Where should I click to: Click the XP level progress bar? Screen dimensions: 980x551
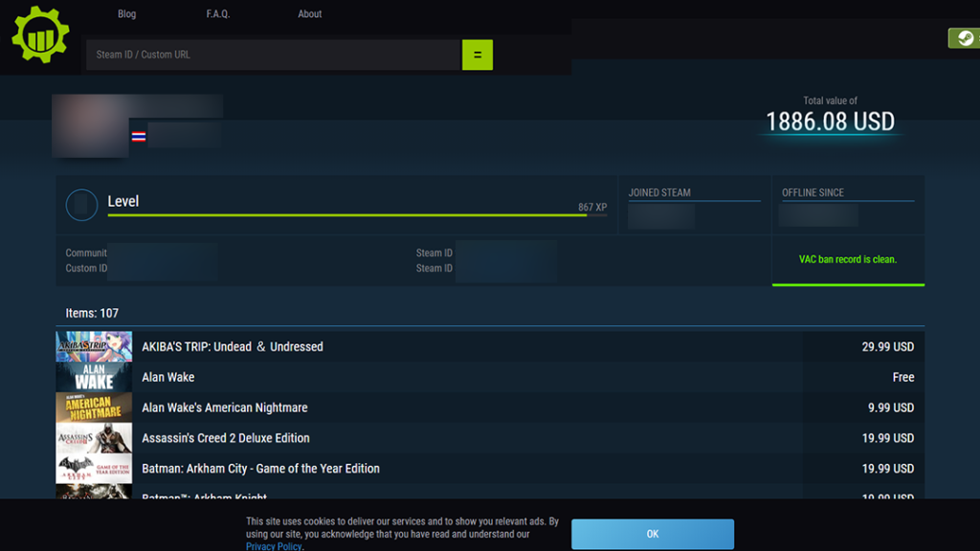click(x=357, y=215)
